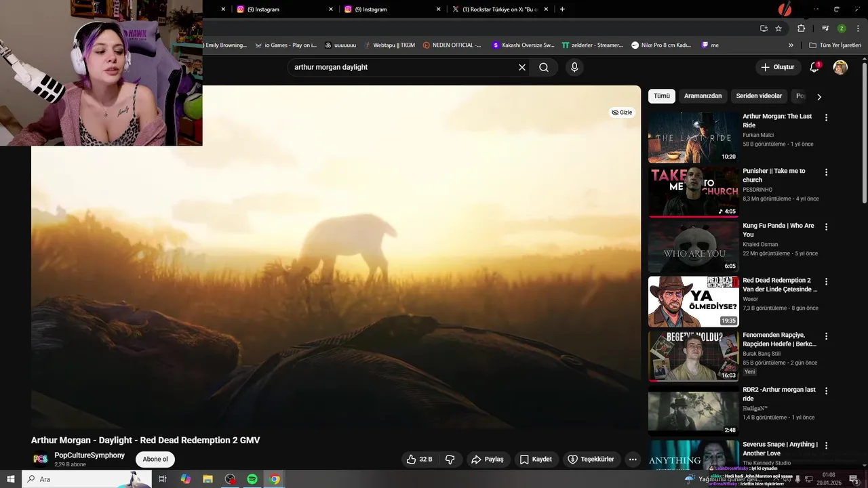Select the Seriden videolar filter chip
The height and width of the screenshot is (488, 868).
coord(759,96)
